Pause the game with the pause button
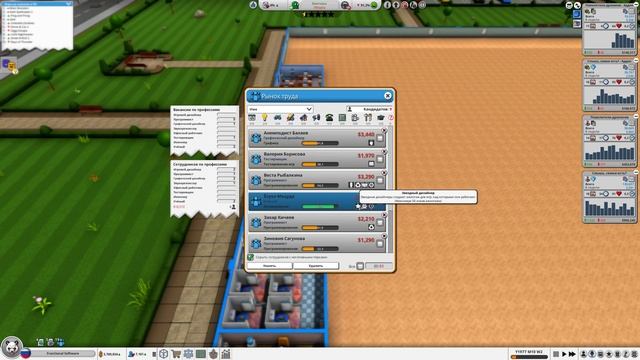The height and width of the screenshot is (360, 640). coord(556,354)
